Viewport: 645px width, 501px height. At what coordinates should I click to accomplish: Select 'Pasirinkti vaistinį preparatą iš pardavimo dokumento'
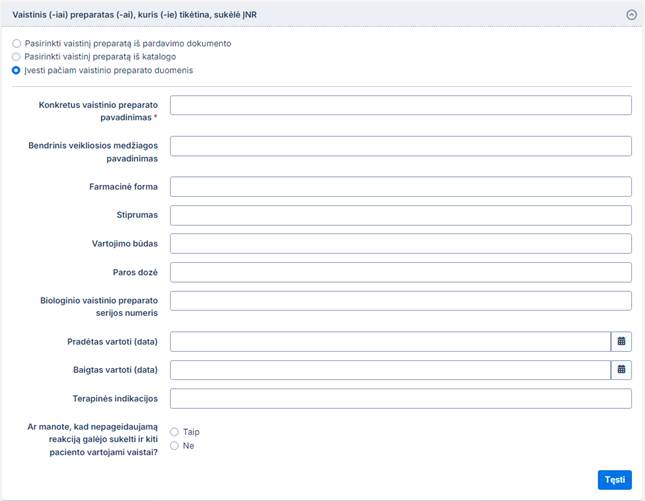point(17,44)
